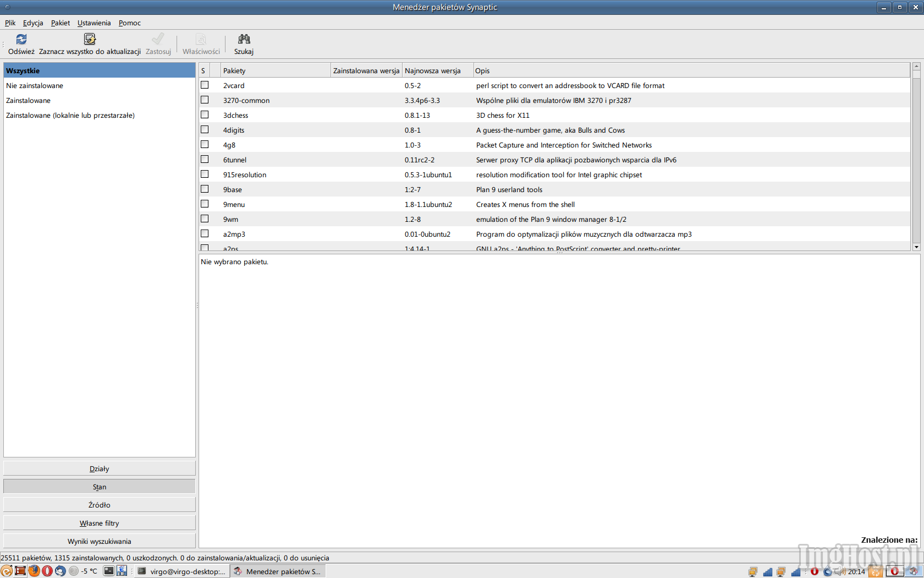Open Właściwości via its toolbar icon
Image resolution: width=924 pixels, height=578 pixels.
tap(201, 39)
